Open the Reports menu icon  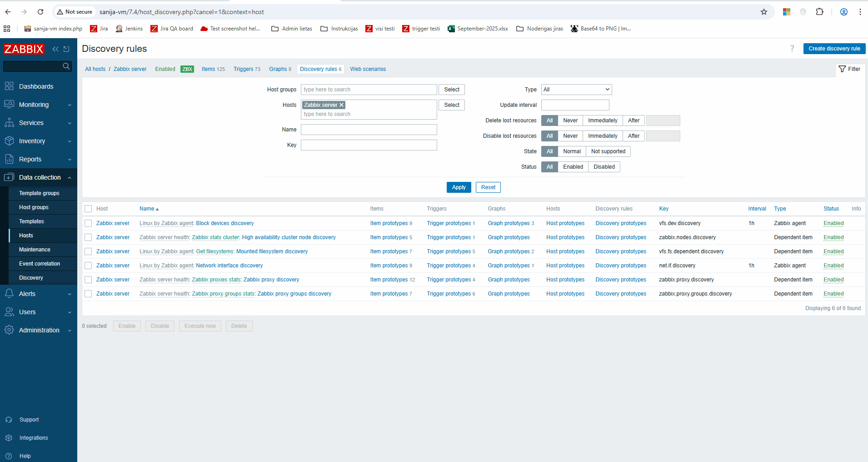pos(9,159)
